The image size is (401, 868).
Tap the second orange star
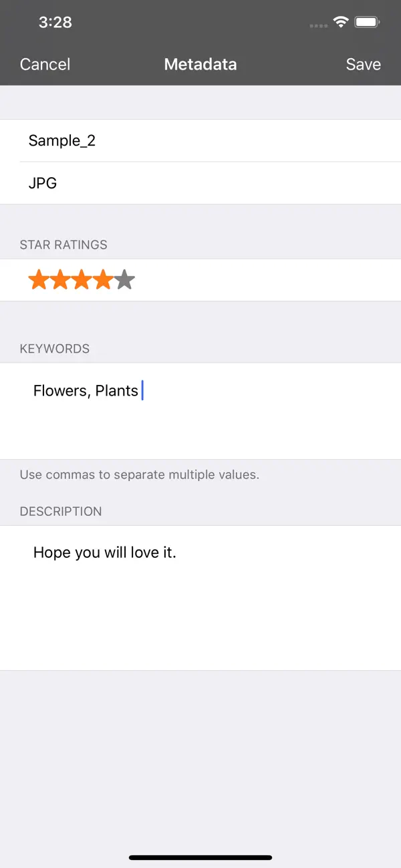click(x=59, y=279)
